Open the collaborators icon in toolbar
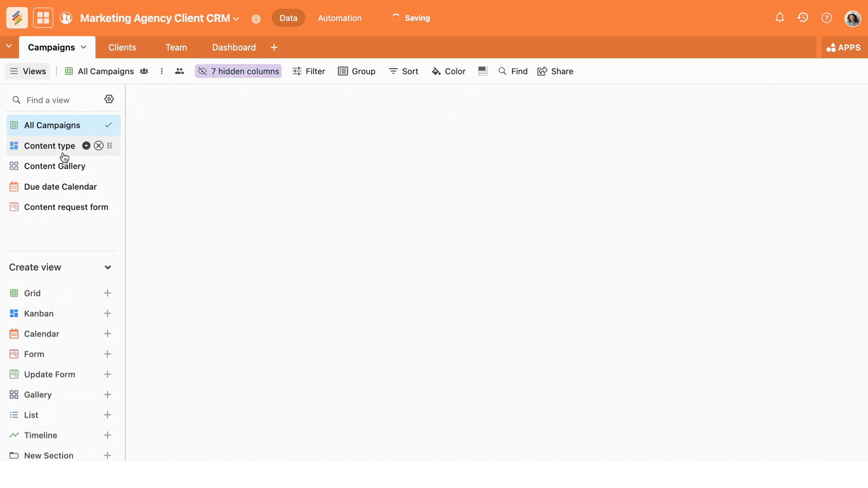The height and width of the screenshot is (488, 868). (179, 71)
